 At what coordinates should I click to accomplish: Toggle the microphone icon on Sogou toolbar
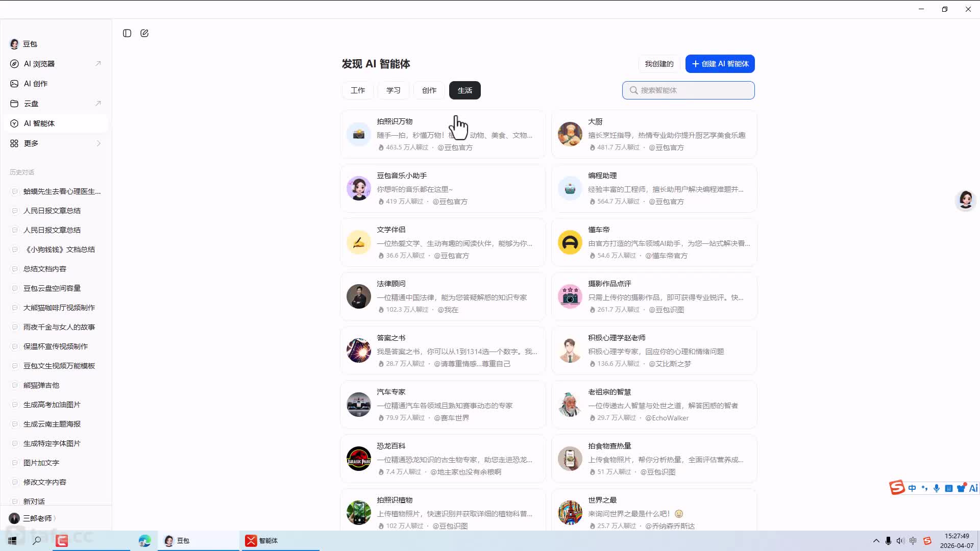click(x=937, y=487)
